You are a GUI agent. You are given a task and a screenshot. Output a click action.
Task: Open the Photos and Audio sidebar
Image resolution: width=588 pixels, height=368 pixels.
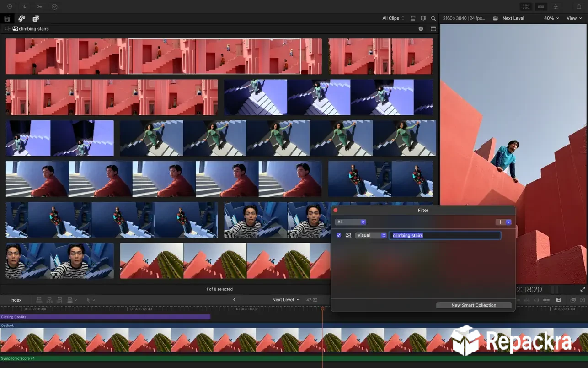tap(21, 19)
